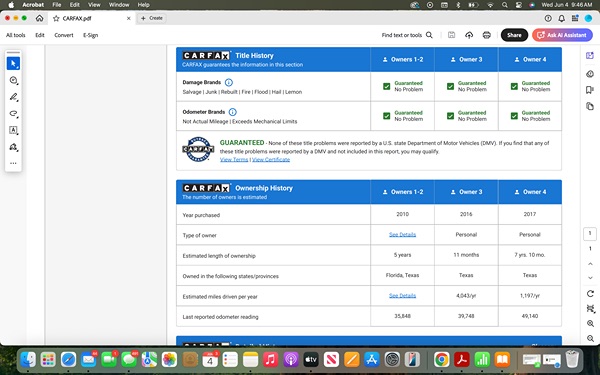Open the AI Assistant panel icon on right rail
Viewport: 600px width, 375px height.
click(590, 55)
